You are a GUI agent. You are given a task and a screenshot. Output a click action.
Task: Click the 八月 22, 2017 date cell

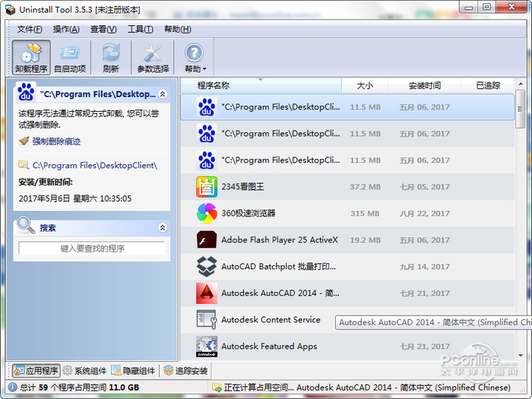[x=424, y=214]
